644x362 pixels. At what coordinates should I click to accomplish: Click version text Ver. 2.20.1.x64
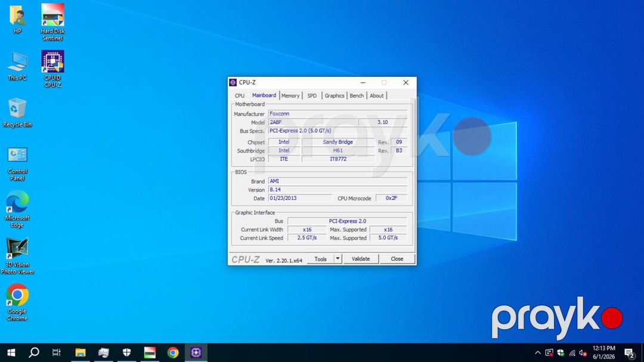tap(284, 261)
